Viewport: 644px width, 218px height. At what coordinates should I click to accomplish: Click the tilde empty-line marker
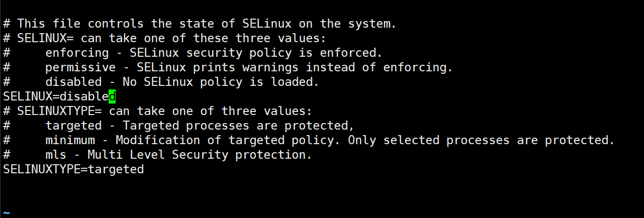[7, 213]
